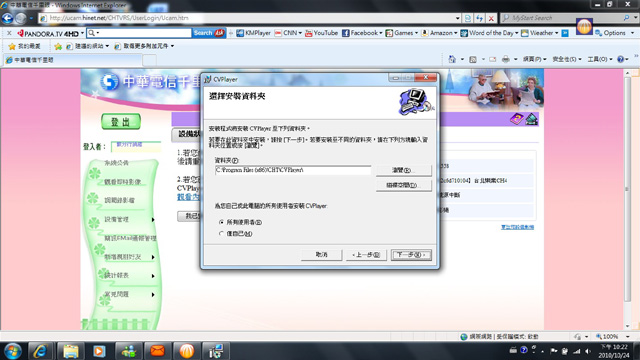Image resolution: width=640 pixels, height=360 pixels.
Task: Open 統計報表 sidebar item
Action: point(117,276)
